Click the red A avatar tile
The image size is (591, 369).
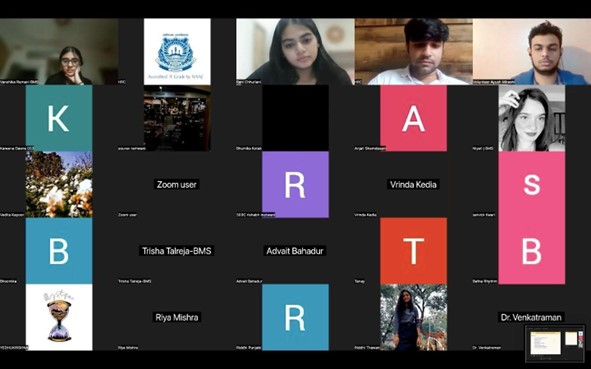413,118
